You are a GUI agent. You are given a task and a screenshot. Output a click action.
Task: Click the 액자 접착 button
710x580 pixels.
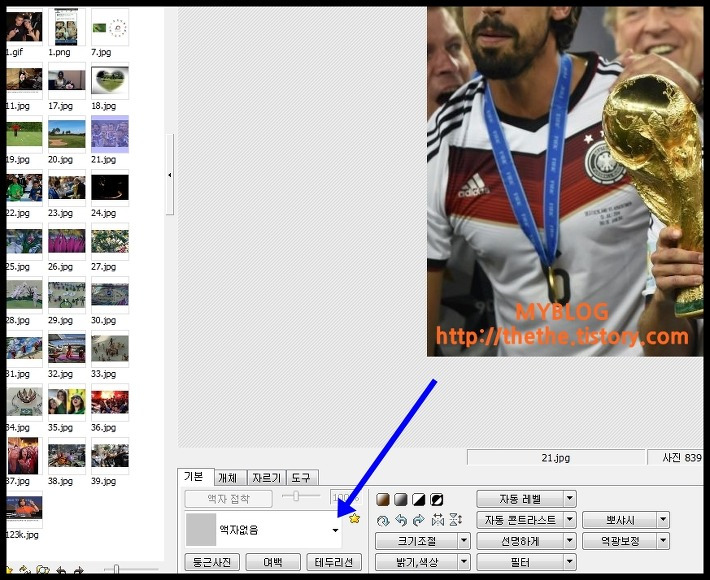pyautogui.click(x=229, y=499)
